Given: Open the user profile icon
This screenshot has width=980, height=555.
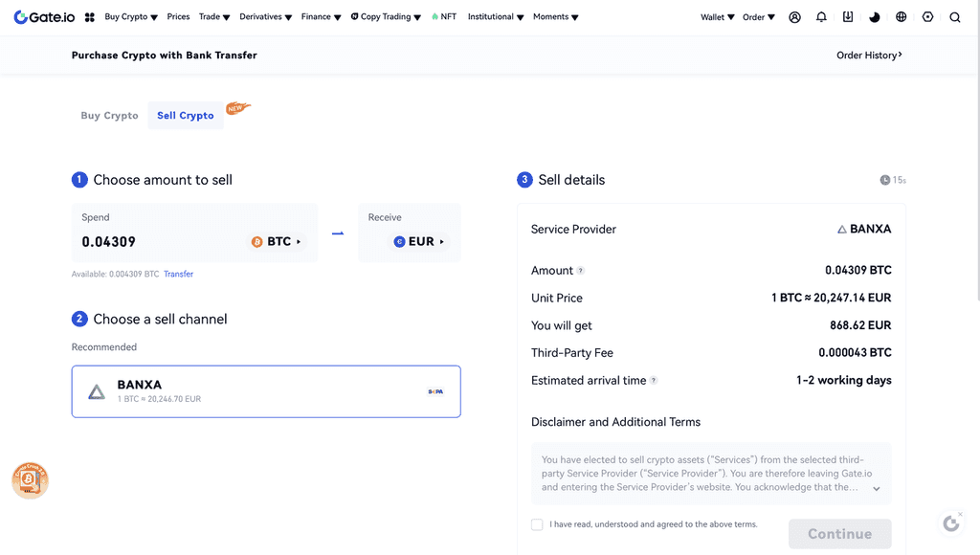Looking at the screenshot, I should pos(794,17).
